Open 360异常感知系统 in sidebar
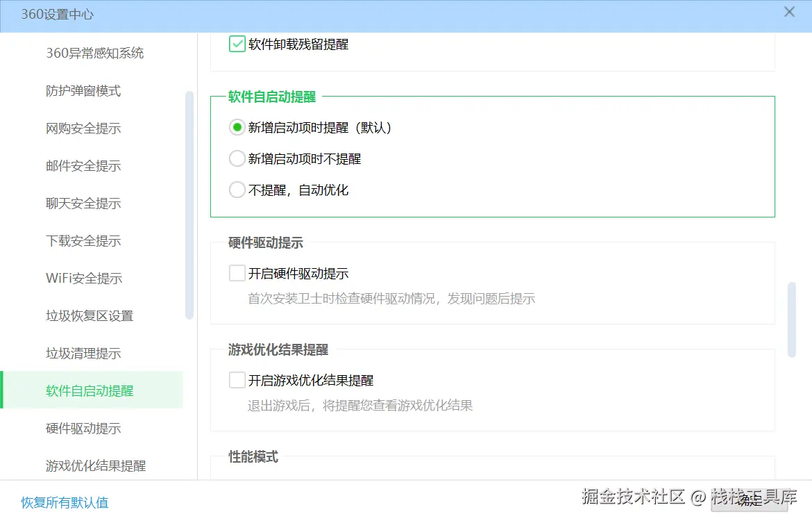This screenshot has height=521, width=812. [95, 53]
